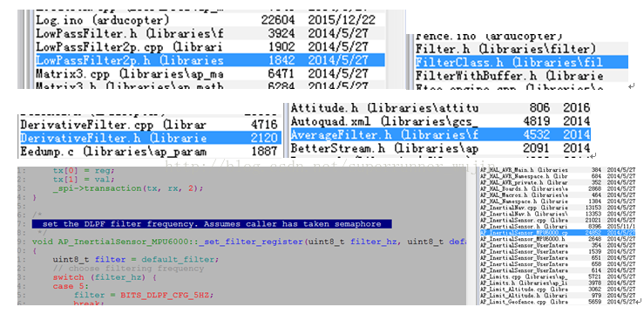Image resolution: width=644 pixels, height=314 pixels.
Task: Select Autoquad.xml file row
Action: 440,121
